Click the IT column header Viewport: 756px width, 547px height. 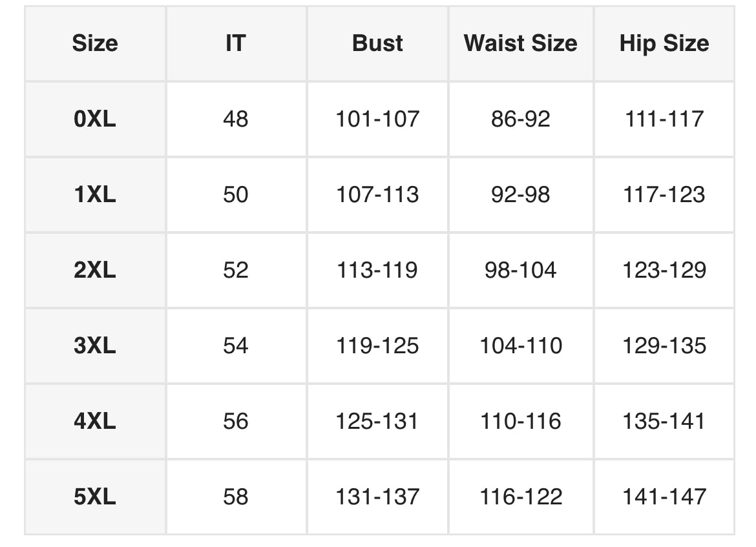pos(235,43)
